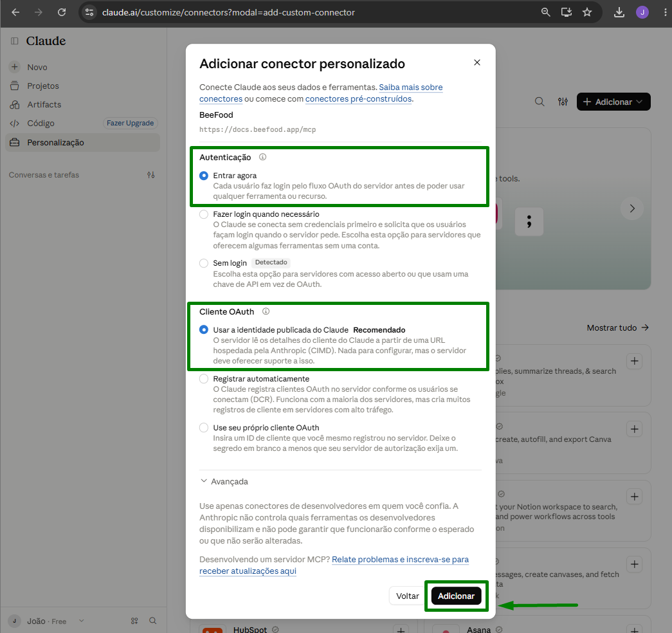Select Usar a identidade publicada do Claude
Image resolution: width=672 pixels, height=633 pixels.
[204, 330]
